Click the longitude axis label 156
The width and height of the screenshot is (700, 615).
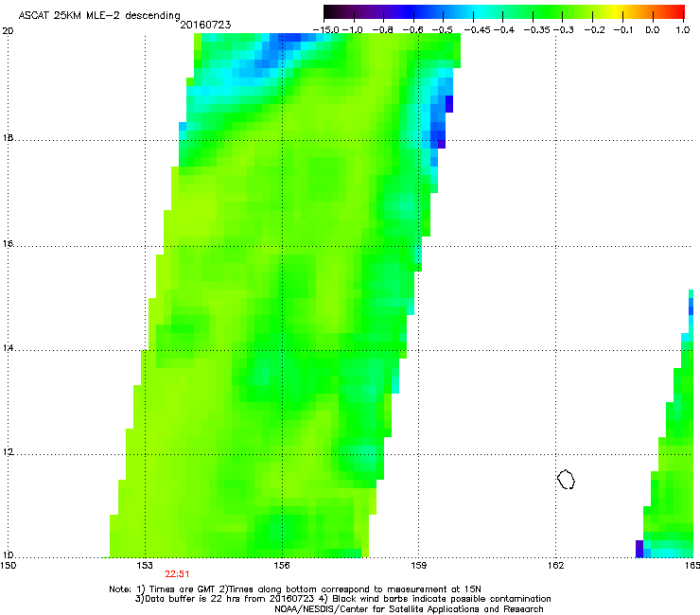tap(282, 566)
